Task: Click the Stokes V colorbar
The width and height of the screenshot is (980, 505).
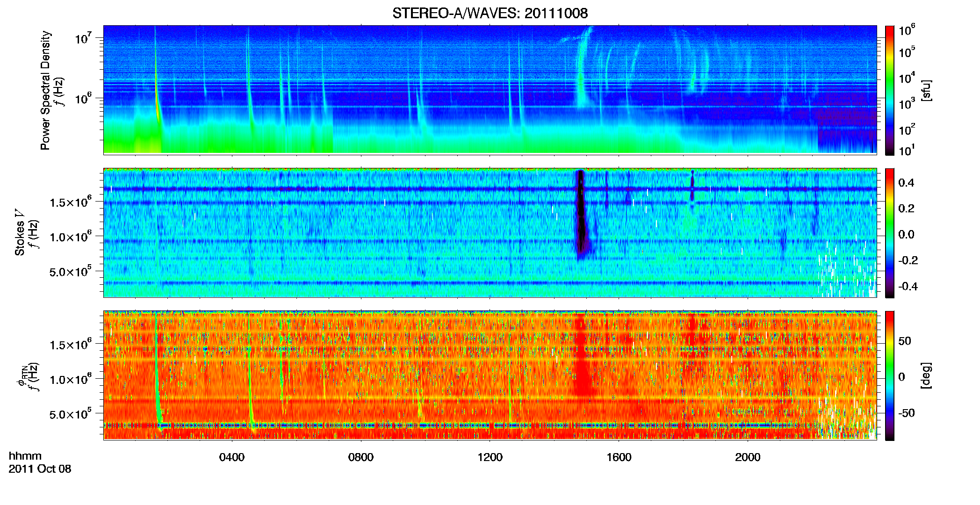Action: point(890,233)
